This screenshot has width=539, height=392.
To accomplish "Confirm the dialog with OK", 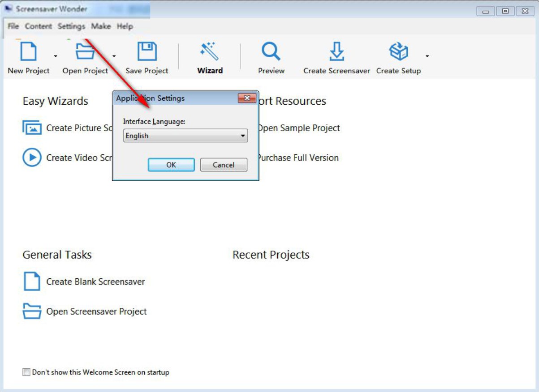I will tap(171, 165).
